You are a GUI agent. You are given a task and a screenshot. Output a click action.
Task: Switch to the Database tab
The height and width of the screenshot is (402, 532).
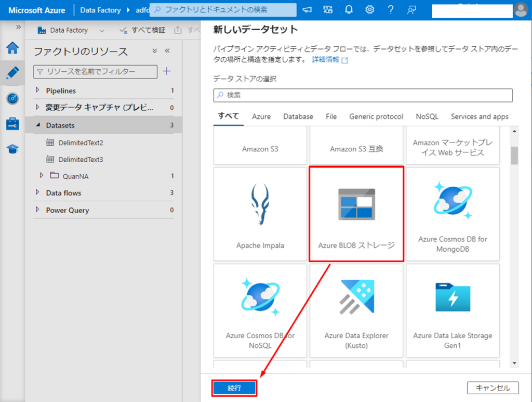pos(298,116)
